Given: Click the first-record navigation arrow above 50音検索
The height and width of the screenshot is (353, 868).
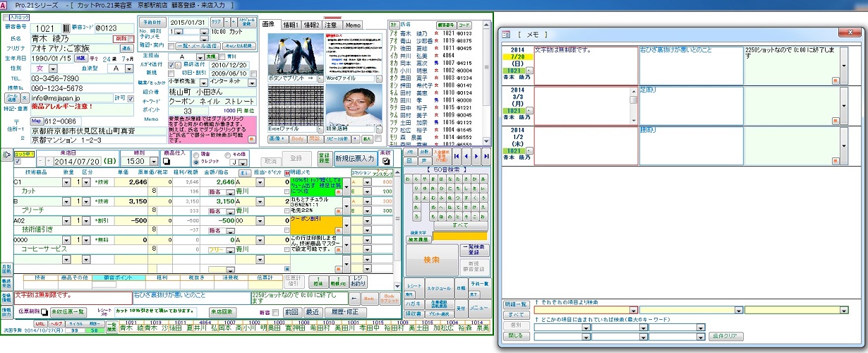Looking at the screenshot, I should pos(457,156).
